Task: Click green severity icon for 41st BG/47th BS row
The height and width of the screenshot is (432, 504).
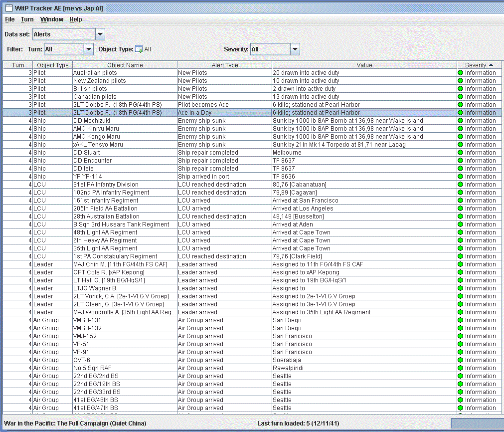Action: click(460, 408)
